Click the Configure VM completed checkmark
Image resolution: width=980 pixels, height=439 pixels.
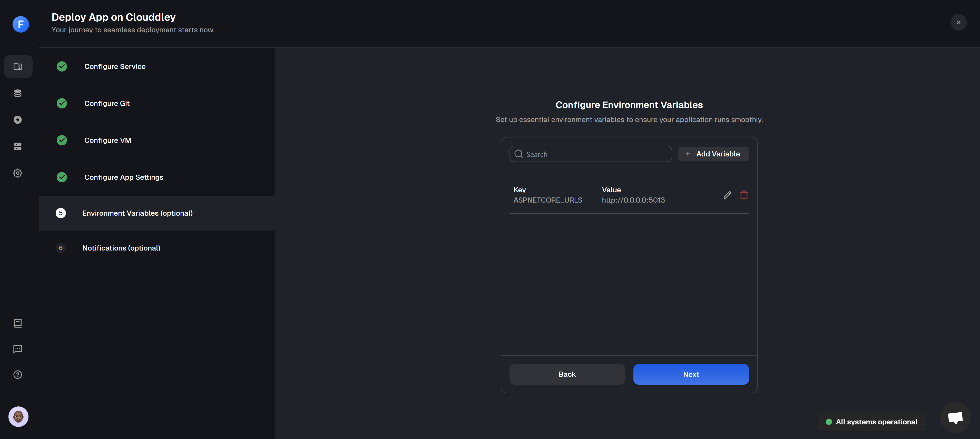pos(62,140)
